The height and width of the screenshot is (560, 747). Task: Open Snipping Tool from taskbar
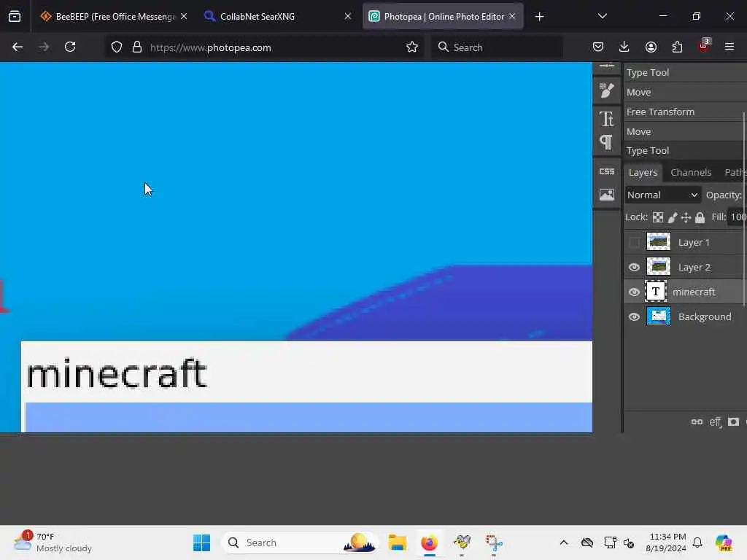tap(494, 542)
